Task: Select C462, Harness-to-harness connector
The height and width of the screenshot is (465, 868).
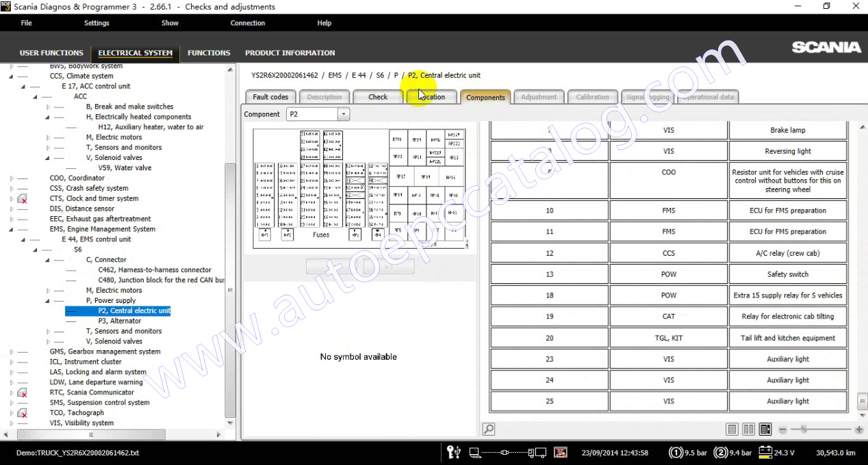Action: click(x=155, y=270)
